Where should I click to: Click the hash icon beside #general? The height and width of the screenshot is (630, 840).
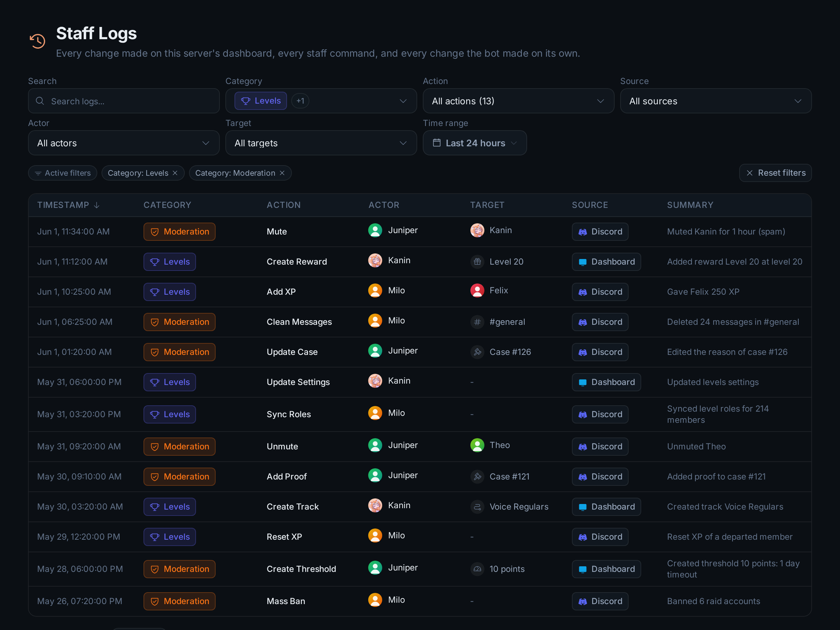click(477, 322)
